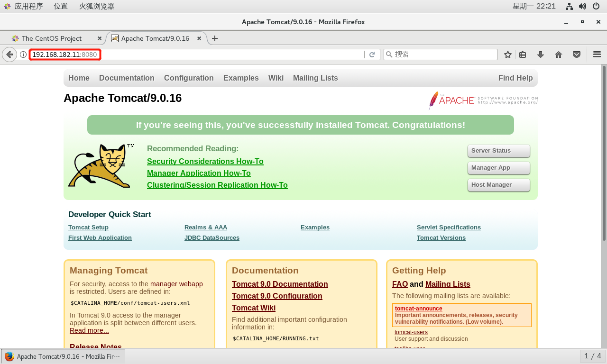Click Mailing Lists link under Getting Help

click(x=448, y=284)
